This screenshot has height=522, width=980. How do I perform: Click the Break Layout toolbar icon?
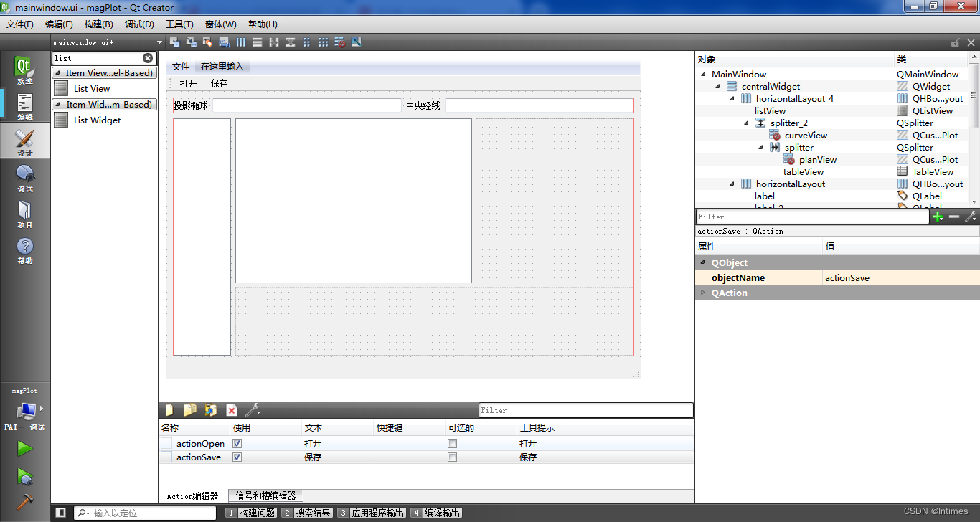[x=340, y=42]
